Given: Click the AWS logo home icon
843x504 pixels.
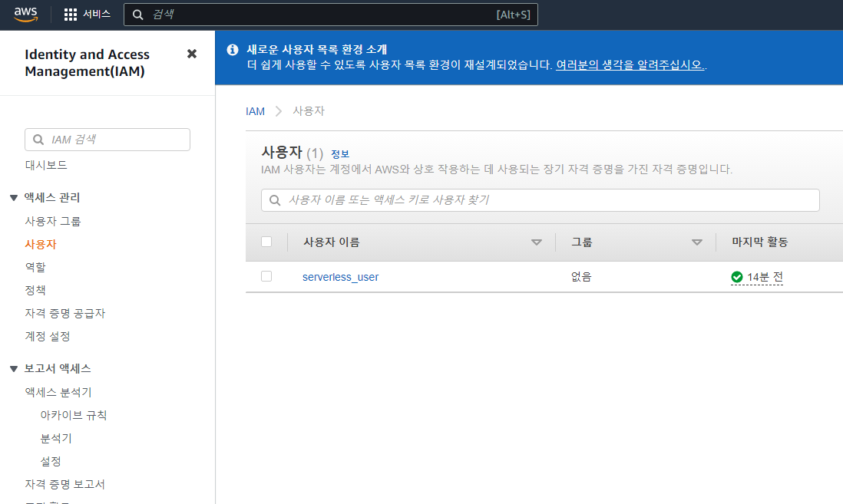Looking at the screenshot, I should [x=26, y=15].
